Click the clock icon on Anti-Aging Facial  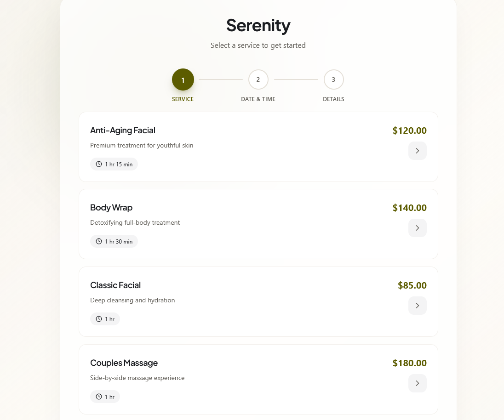[x=99, y=164]
